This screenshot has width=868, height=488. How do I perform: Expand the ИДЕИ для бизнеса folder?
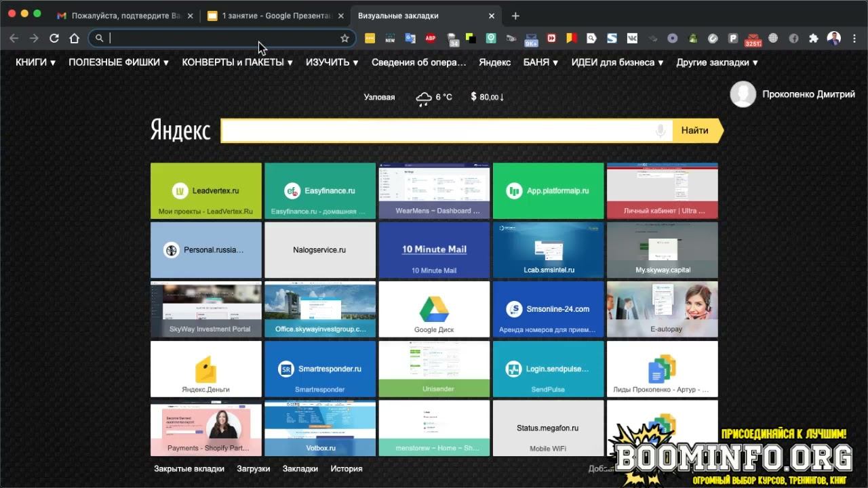coord(618,62)
